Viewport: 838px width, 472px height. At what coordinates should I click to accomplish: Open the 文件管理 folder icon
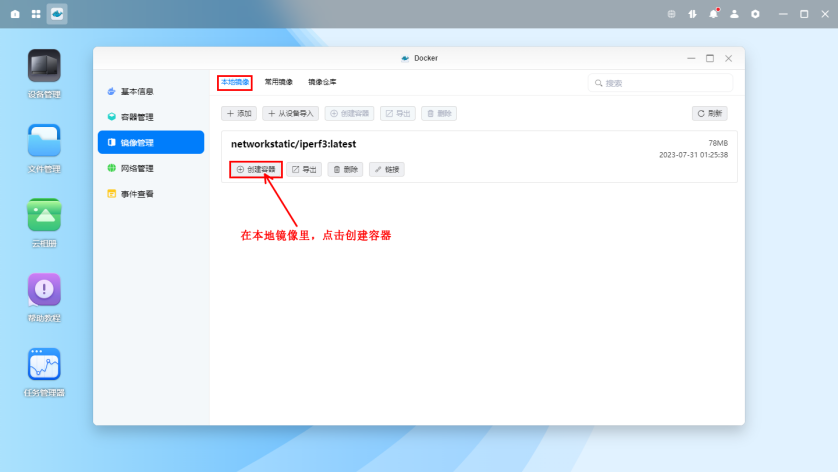click(44, 141)
